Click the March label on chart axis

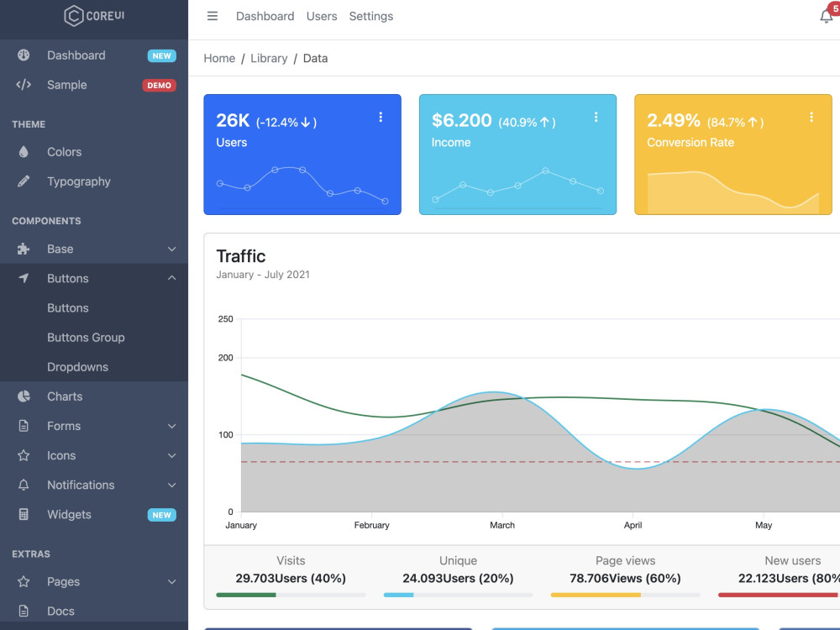[502, 525]
